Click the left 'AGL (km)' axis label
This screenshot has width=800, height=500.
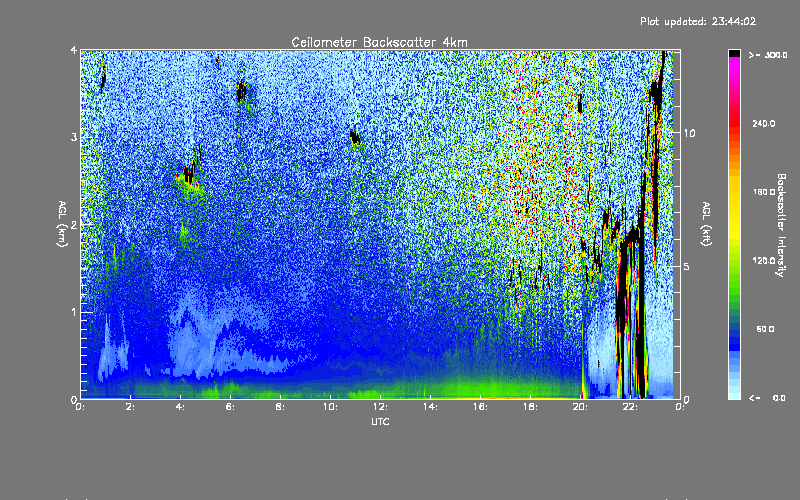62,224
